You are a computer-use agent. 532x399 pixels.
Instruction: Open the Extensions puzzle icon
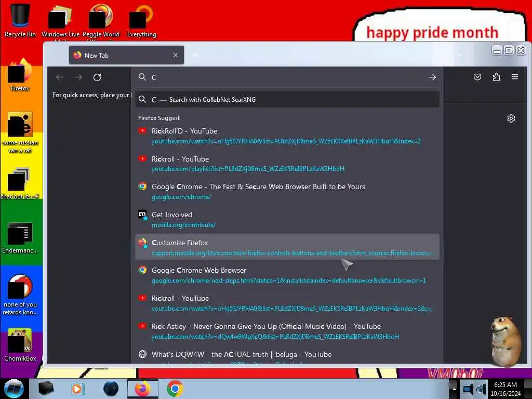pos(496,77)
